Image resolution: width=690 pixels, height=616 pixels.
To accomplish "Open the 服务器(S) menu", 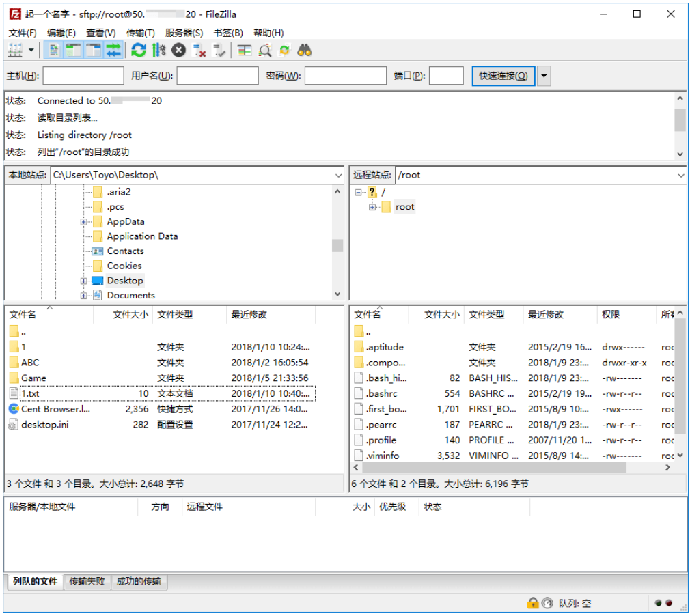I will 184,33.
